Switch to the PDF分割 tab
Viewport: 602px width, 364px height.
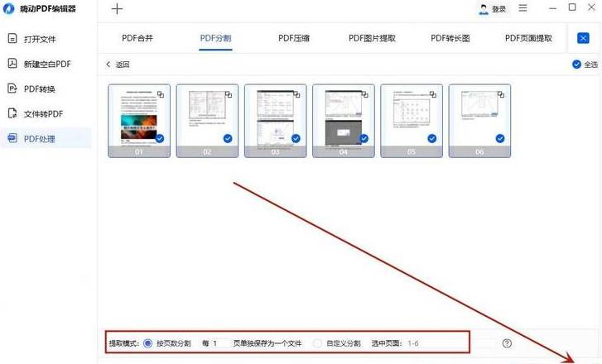215,38
